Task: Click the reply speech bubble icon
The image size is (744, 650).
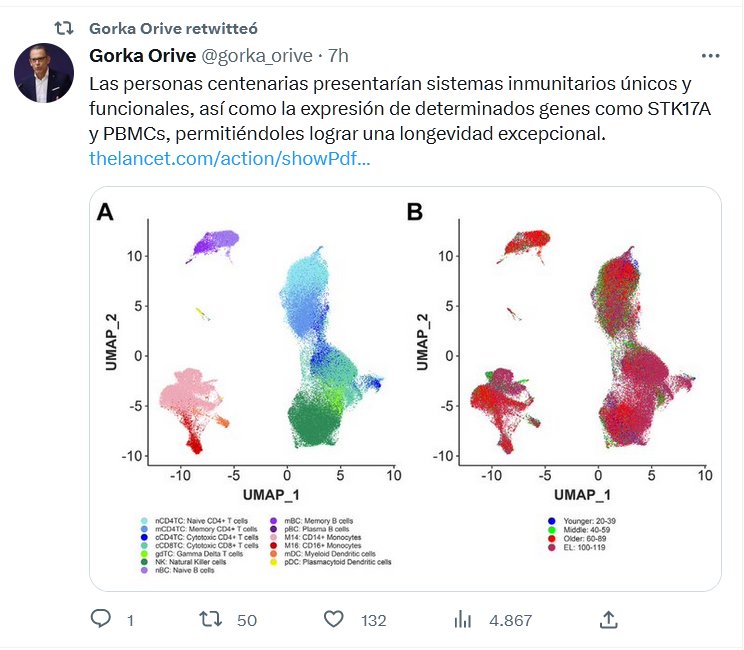Action: pos(100,620)
